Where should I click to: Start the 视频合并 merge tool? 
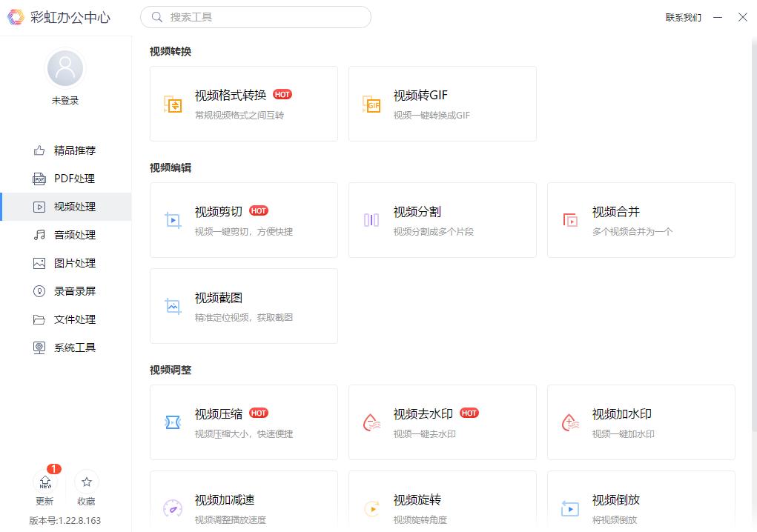coord(641,220)
